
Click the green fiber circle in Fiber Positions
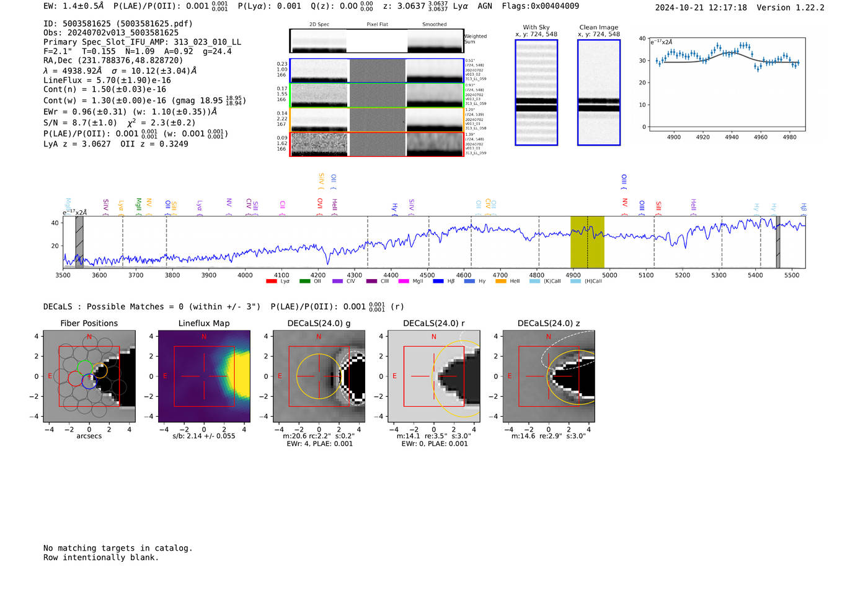coord(84,368)
